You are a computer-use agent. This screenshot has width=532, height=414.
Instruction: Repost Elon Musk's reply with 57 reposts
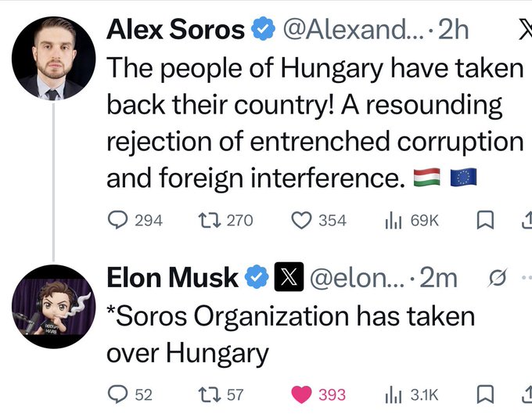[210, 394]
